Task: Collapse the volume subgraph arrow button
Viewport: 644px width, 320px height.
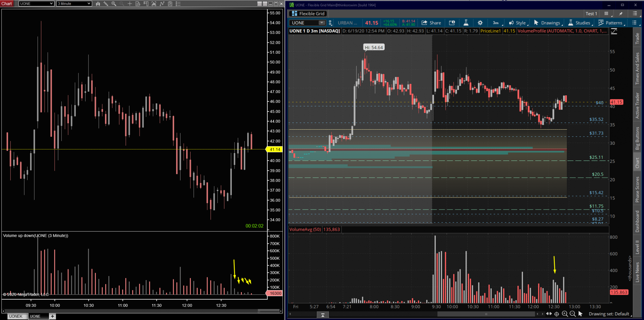Action: coord(323,315)
